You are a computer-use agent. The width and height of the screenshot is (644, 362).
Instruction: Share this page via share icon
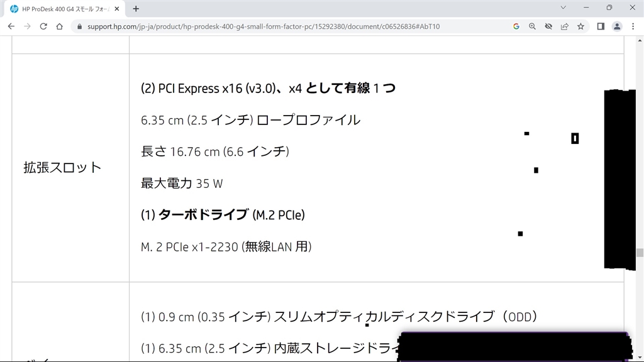[x=565, y=26]
